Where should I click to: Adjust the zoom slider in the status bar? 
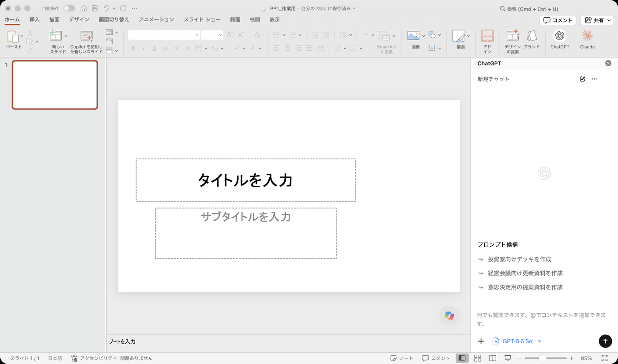543,358
